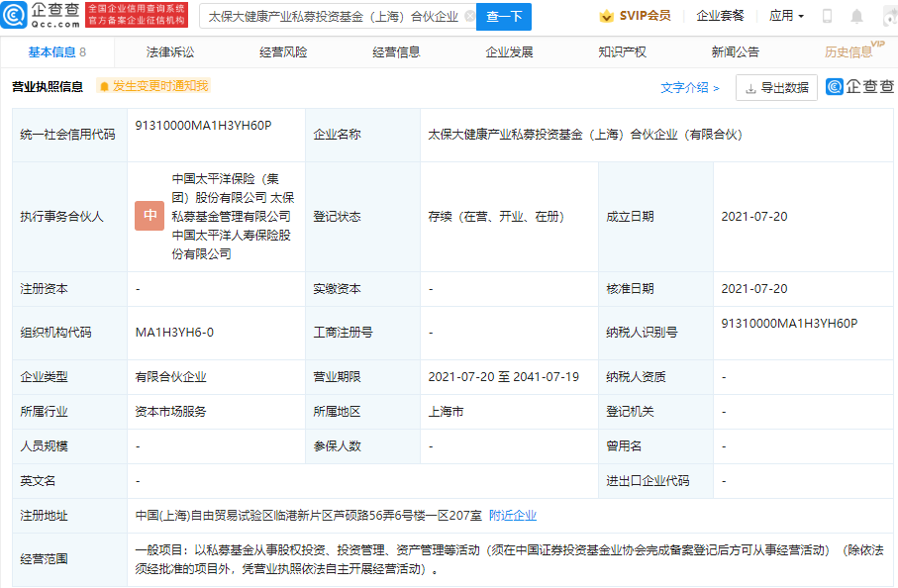The height and width of the screenshot is (588, 898).
Task: Click the orange bell beside 发生变更时通知我
Action: pyautogui.click(x=104, y=86)
